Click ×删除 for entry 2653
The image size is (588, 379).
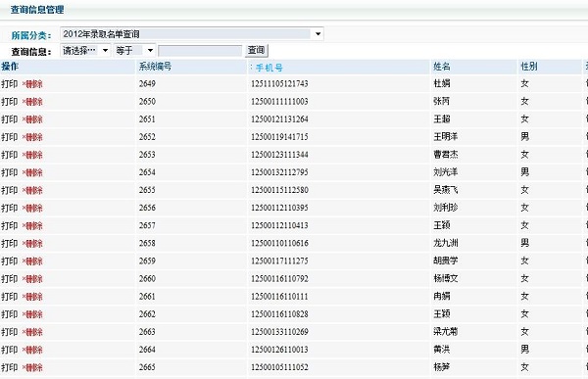[x=32, y=155]
